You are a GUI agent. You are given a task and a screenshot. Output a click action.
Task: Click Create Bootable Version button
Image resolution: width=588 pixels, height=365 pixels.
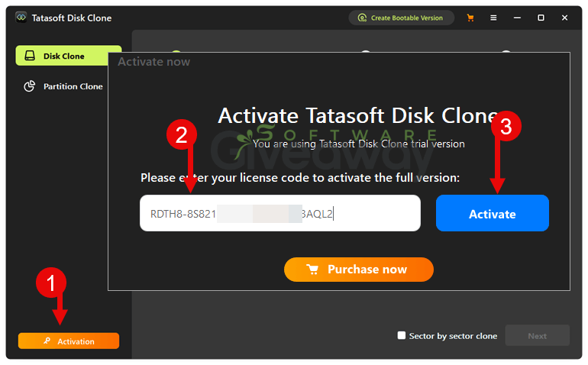[x=401, y=18]
